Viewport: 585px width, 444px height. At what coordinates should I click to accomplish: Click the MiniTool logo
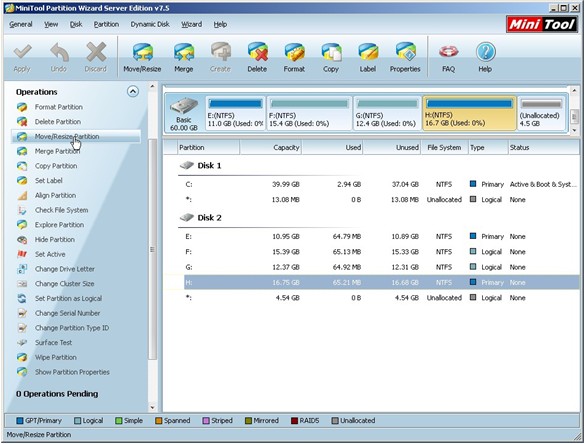542,25
